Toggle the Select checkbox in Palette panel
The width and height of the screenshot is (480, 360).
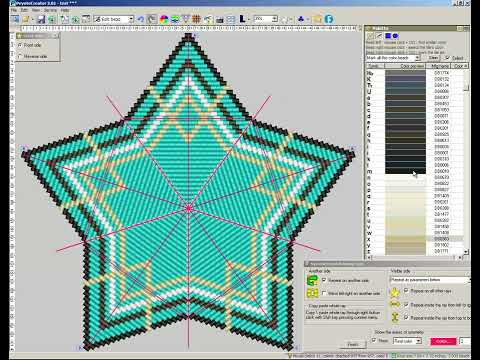click(447, 58)
